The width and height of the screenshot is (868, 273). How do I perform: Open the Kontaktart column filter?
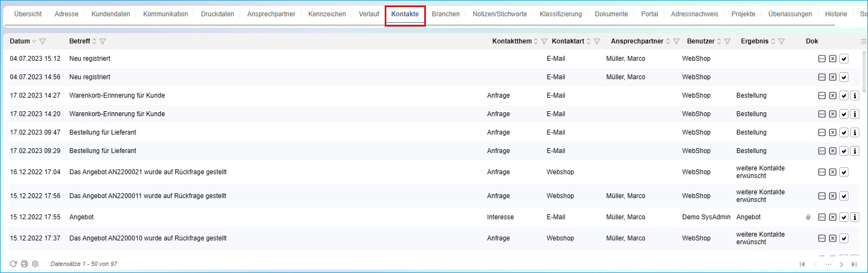click(597, 41)
